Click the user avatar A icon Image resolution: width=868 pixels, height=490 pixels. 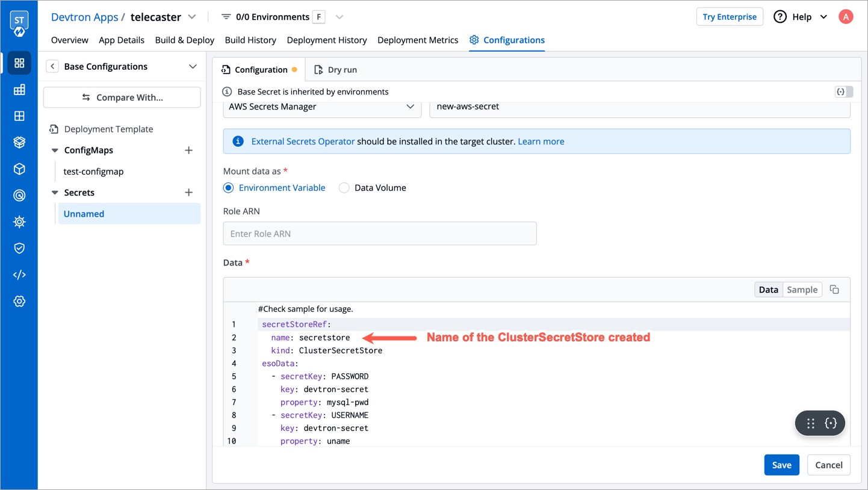(x=846, y=17)
